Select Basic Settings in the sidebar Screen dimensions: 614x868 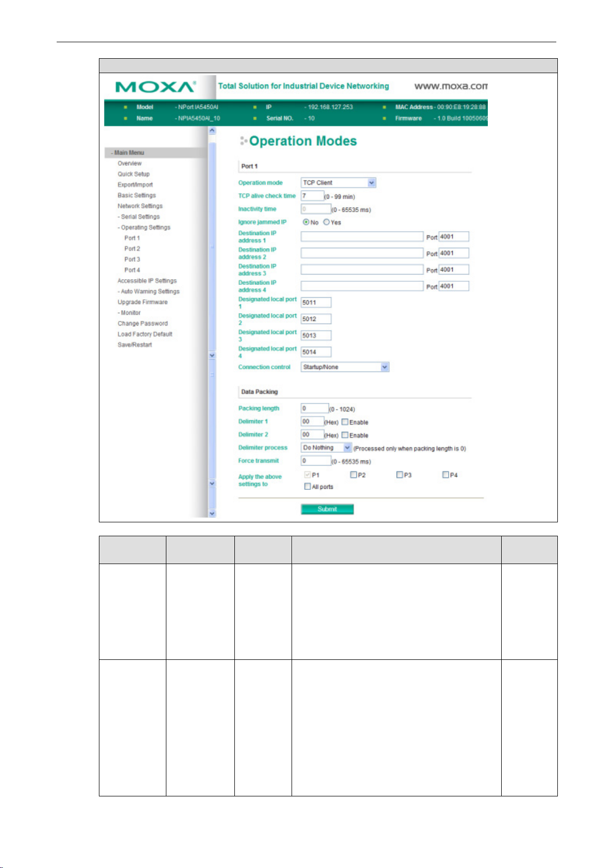pos(137,196)
